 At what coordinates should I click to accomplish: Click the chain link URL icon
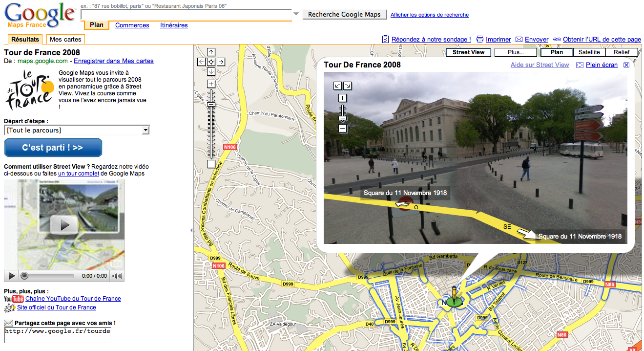[557, 39]
